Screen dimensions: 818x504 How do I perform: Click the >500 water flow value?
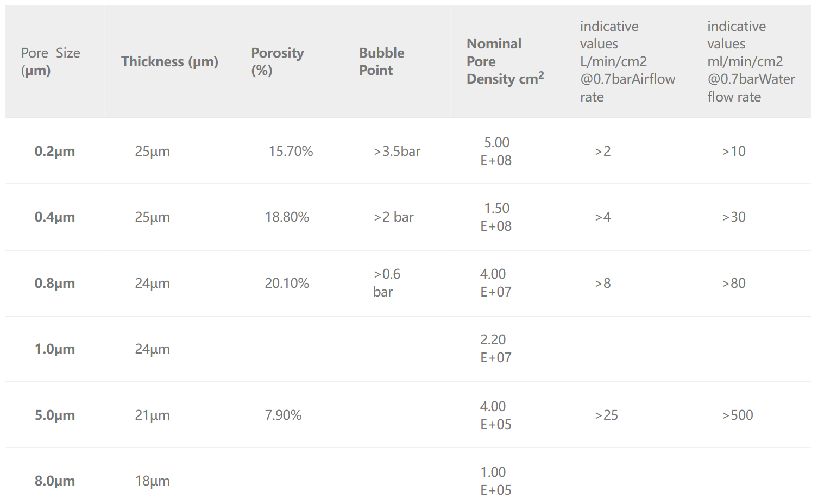tap(738, 415)
